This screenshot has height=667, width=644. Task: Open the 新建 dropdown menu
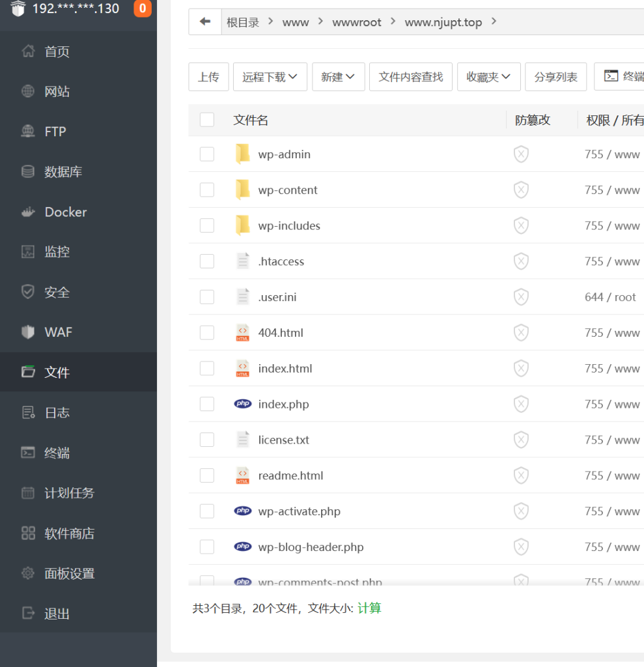(x=338, y=77)
